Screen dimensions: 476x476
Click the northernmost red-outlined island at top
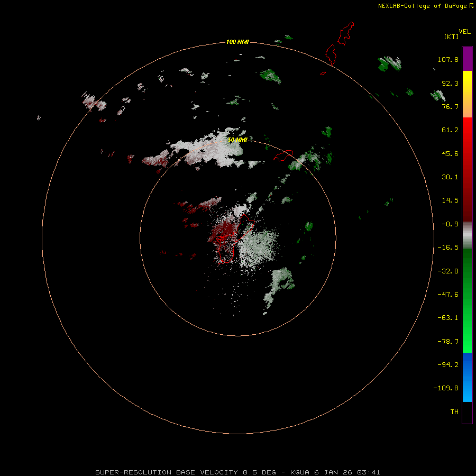[346, 33]
